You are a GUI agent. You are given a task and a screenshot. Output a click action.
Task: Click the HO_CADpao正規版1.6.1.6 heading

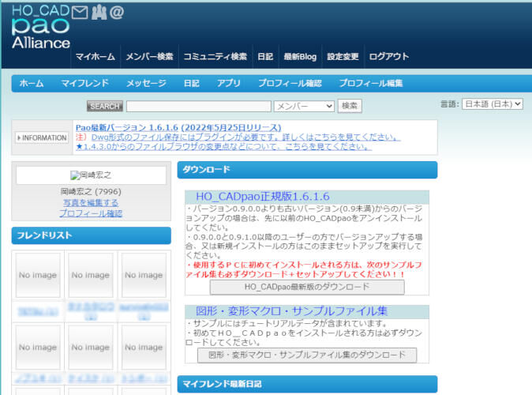pyautogui.click(x=263, y=196)
